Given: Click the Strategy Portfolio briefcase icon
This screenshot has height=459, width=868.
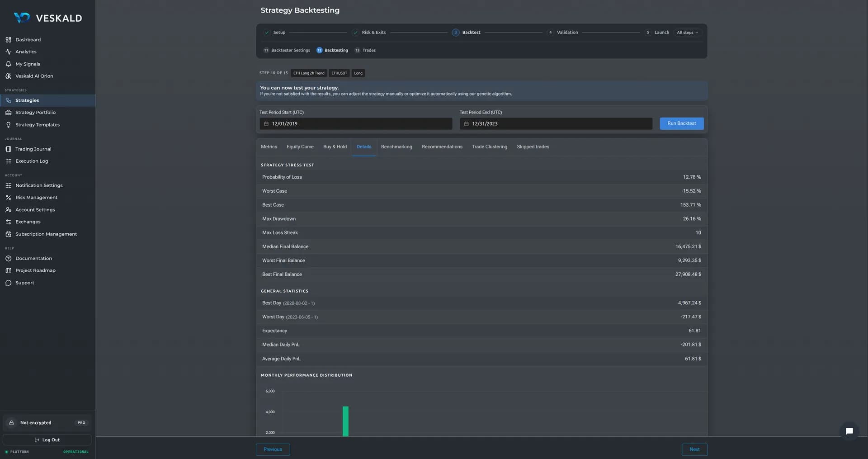Looking at the screenshot, I should [x=8, y=113].
